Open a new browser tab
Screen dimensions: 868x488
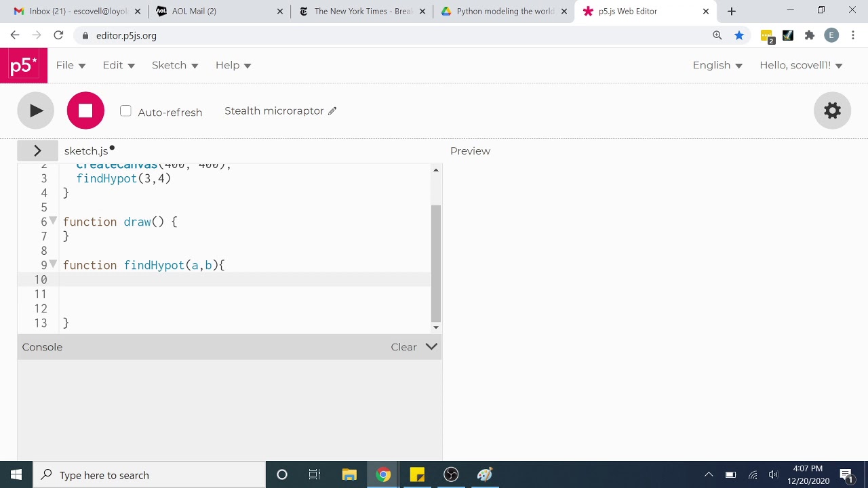[732, 12]
